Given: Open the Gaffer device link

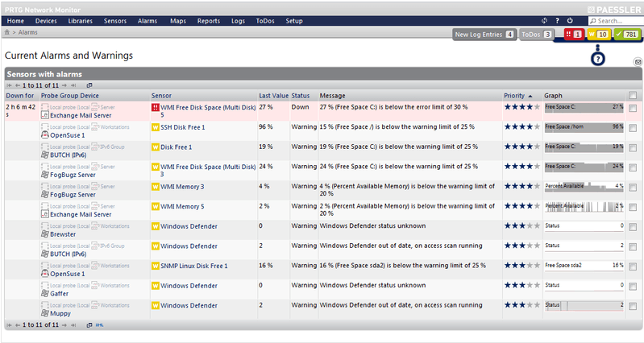Looking at the screenshot, I should (x=59, y=294).
